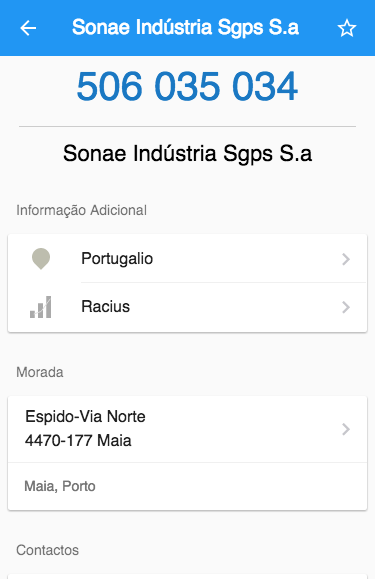
Task: Expand the address row chevron
Action: click(346, 429)
